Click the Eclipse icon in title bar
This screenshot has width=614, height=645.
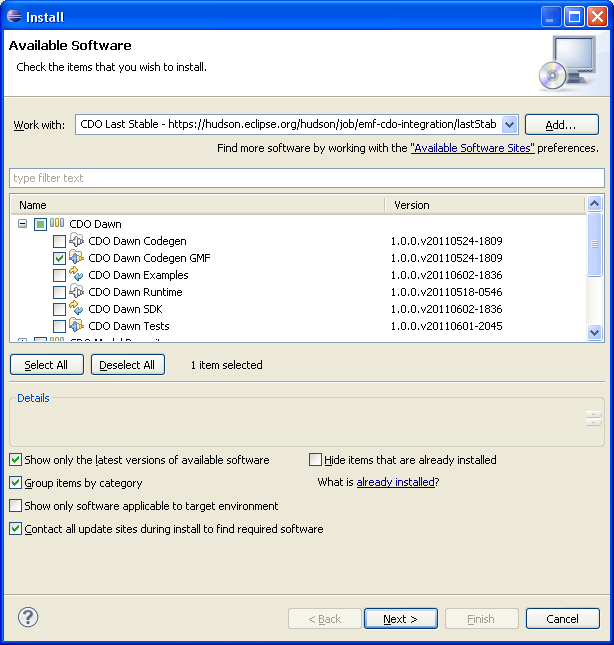(14, 16)
